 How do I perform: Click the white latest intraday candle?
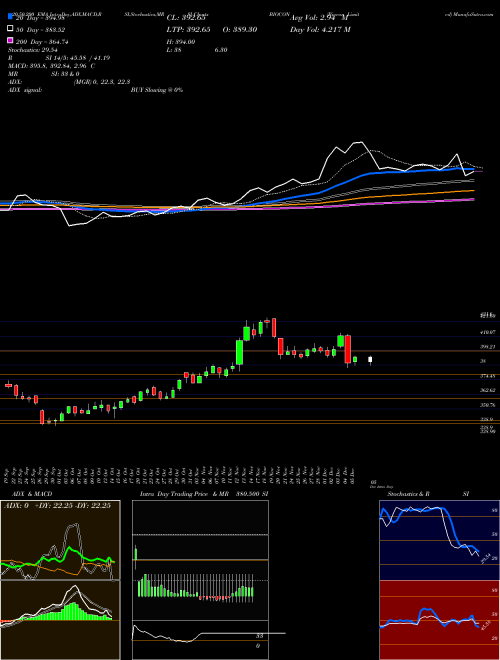tap(370, 359)
